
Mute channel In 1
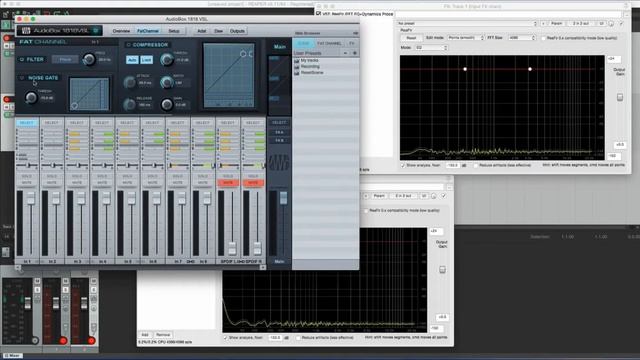(x=27, y=183)
